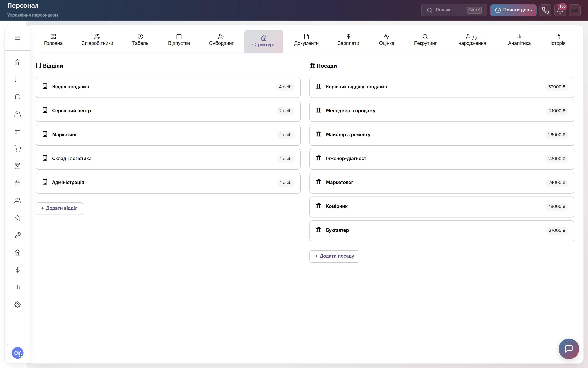Open the Відділ продажів department card

pyautogui.click(x=168, y=87)
